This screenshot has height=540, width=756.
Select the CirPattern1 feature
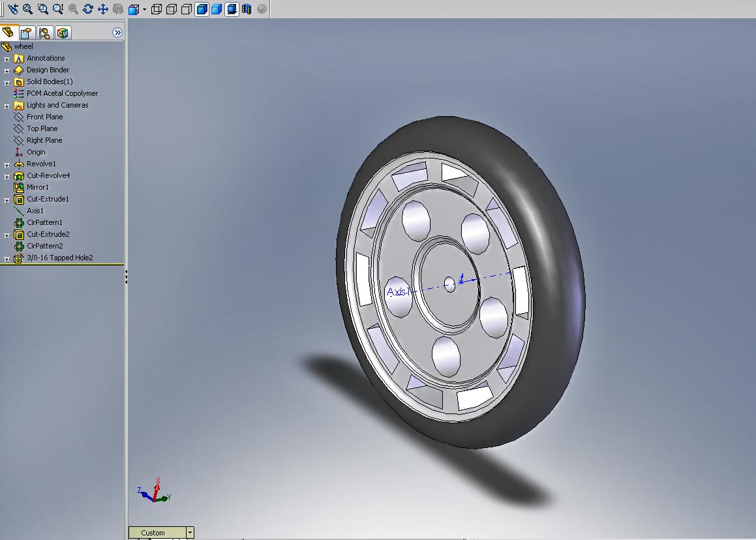click(x=44, y=222)
